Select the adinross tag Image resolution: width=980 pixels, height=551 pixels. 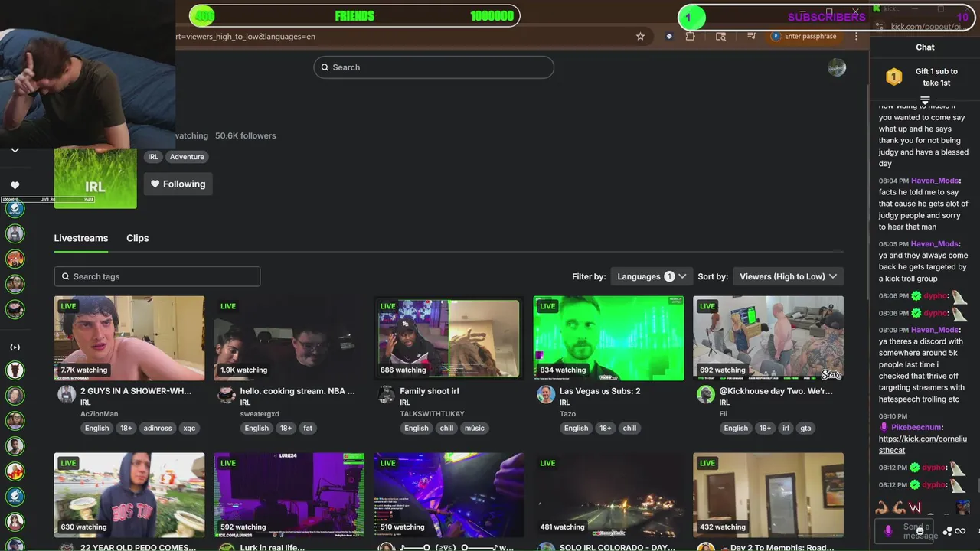[x=158, y=429]
